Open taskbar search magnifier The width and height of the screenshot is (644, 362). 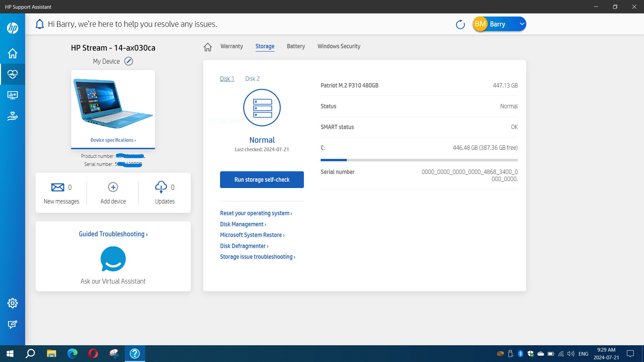(x=31, y=354)
